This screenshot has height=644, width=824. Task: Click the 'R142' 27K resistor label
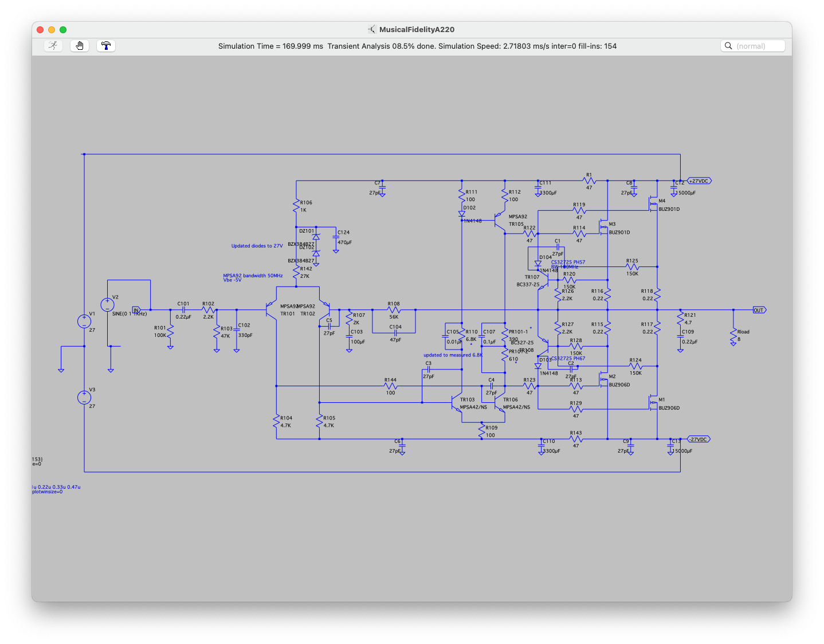click(306, 269)
